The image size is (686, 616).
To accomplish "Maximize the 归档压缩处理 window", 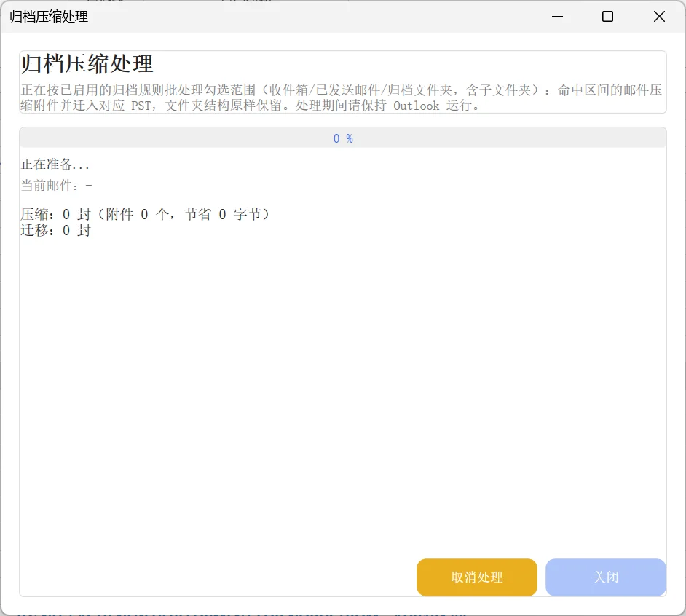I will coord(607,17).
